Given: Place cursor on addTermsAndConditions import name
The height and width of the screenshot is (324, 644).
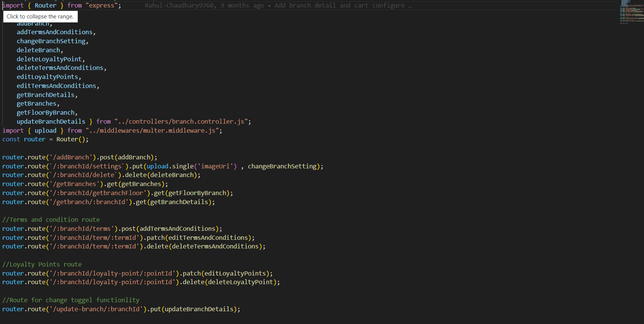Looking at the screenshot, I should click(54, 32).
